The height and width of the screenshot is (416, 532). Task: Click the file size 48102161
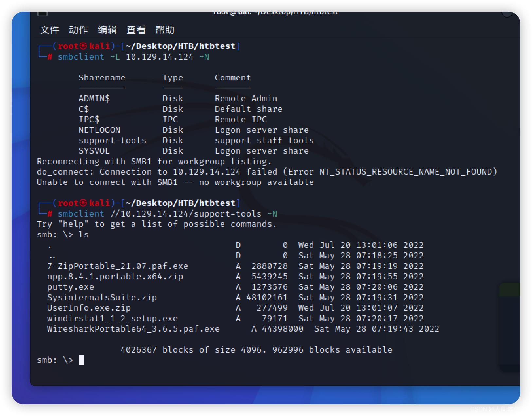pyautogui.click(x=267, y=297)
